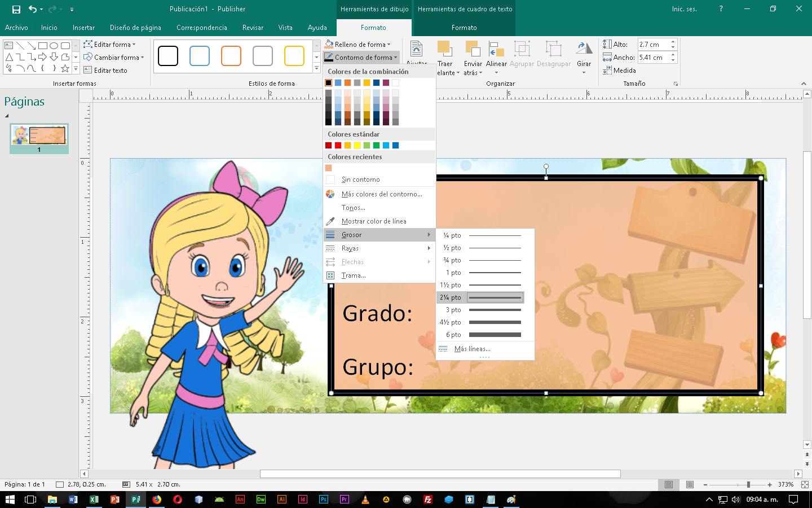Click Traer adelante icon
812x508 pixels.
[x=445, y=50]
